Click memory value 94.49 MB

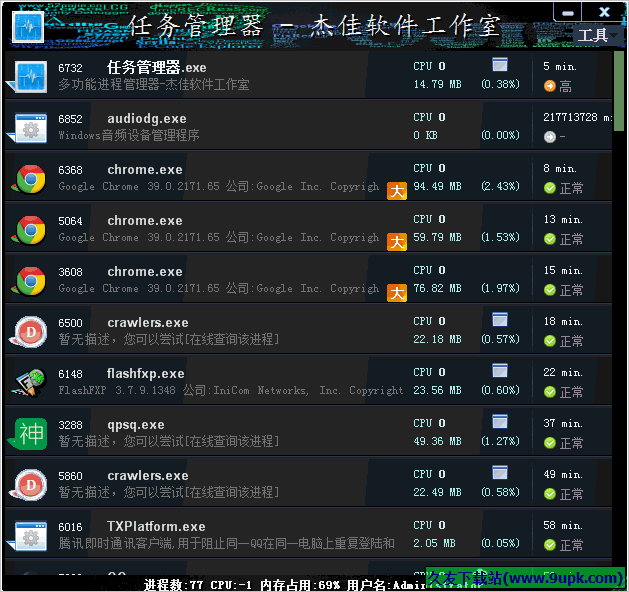point(437,187)
